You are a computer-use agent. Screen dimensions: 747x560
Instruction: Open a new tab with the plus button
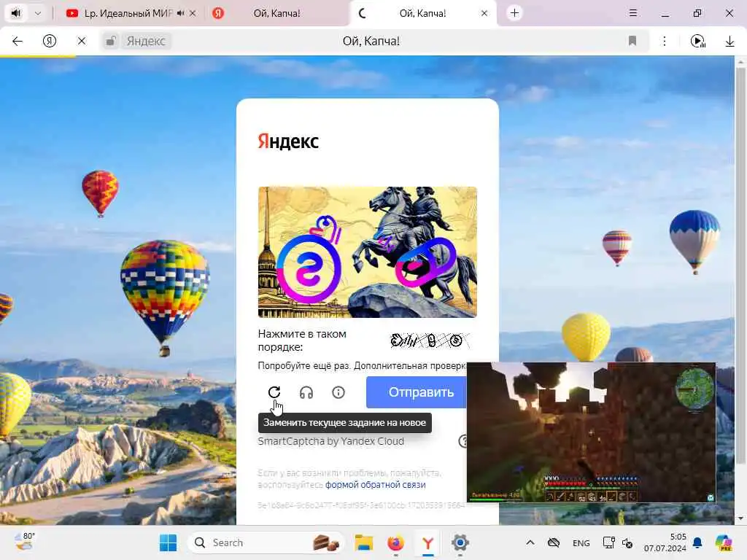514,13
